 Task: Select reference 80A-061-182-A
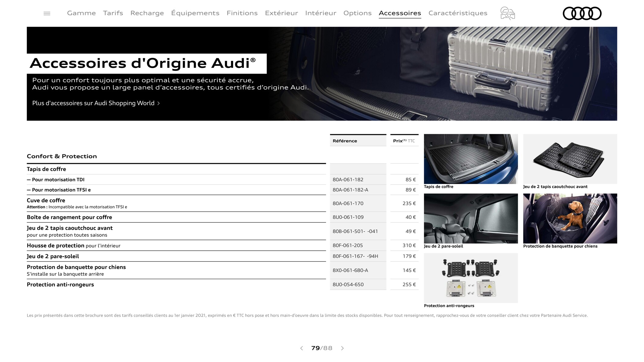click(x=350, y=190)
